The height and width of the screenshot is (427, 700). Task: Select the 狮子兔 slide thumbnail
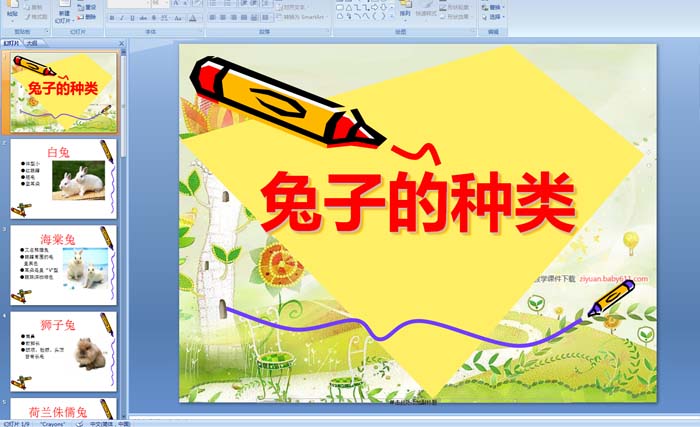[63, 352]
